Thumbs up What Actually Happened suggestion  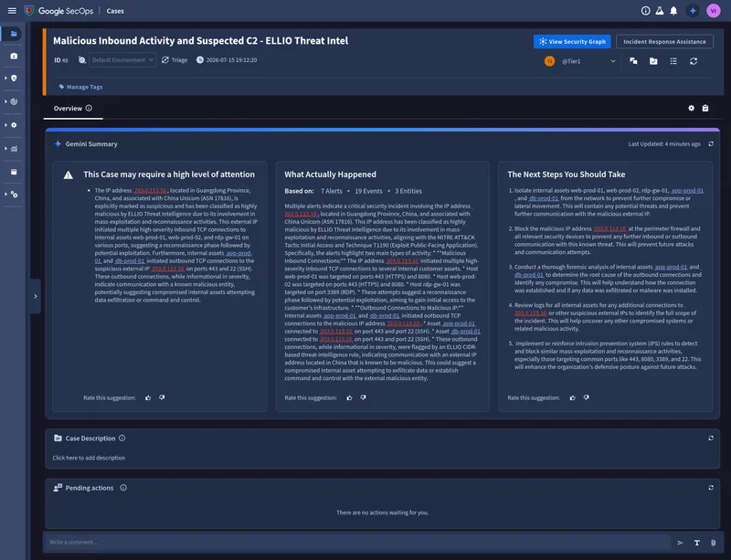pos(350,397)
